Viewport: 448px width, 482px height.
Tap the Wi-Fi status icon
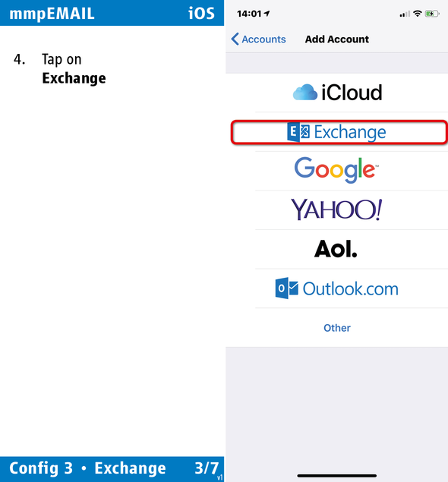[418, 14]
